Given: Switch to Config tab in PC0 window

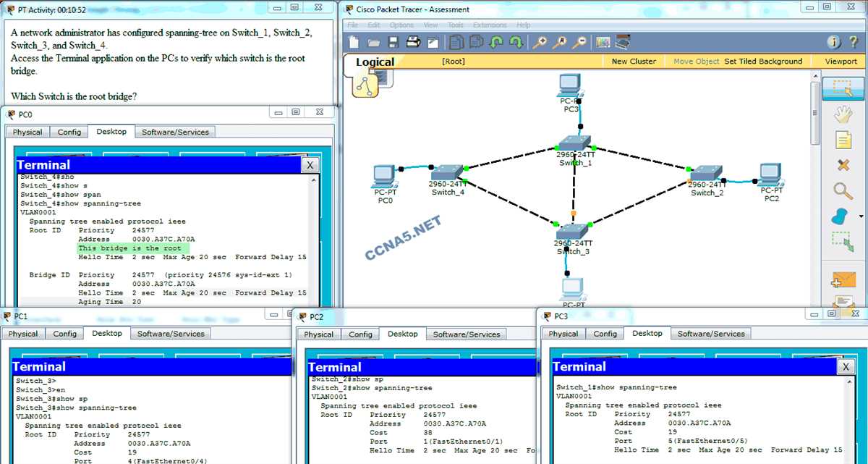Looking at the screenshot, I should [x=69, y=132].
